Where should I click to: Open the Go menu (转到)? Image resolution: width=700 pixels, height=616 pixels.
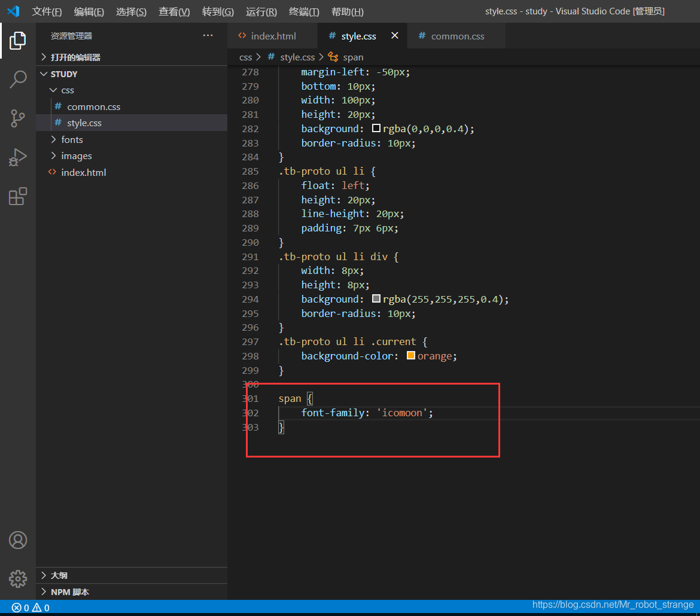[218, 11]
